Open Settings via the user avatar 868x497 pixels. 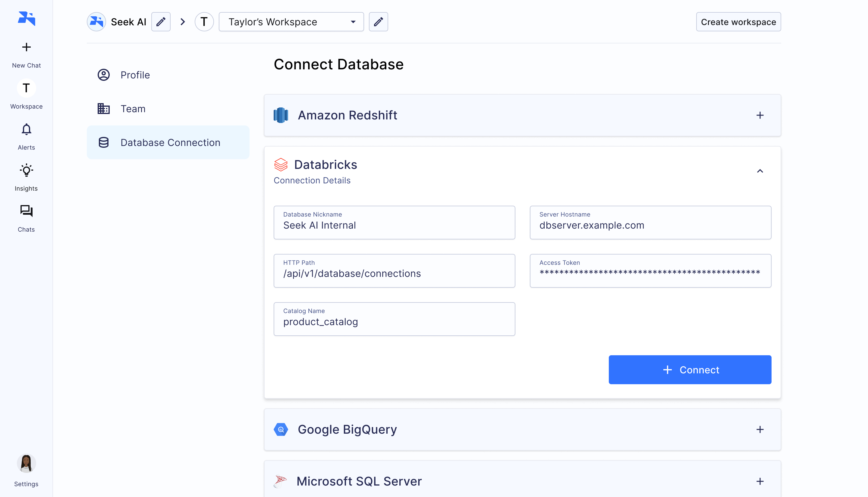[26, 464]
